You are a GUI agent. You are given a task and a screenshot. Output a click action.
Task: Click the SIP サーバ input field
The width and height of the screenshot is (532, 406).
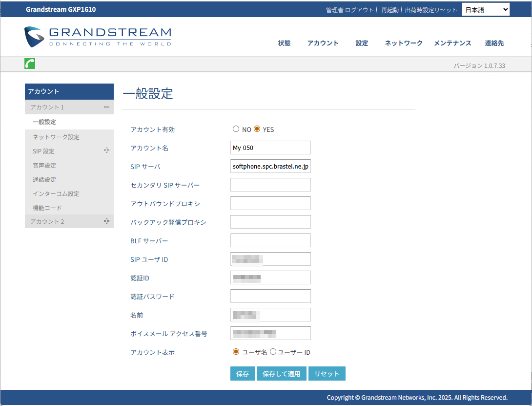coord(270,166)
